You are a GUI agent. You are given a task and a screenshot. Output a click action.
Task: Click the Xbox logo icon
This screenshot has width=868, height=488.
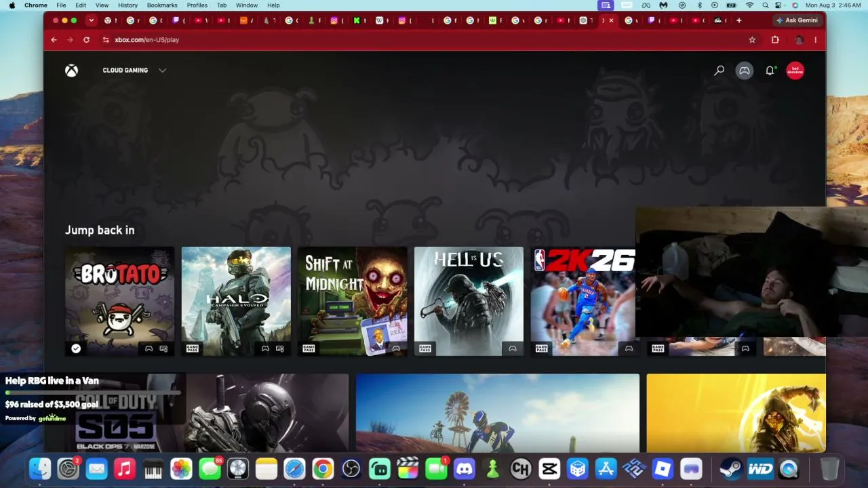pos(71,70)
